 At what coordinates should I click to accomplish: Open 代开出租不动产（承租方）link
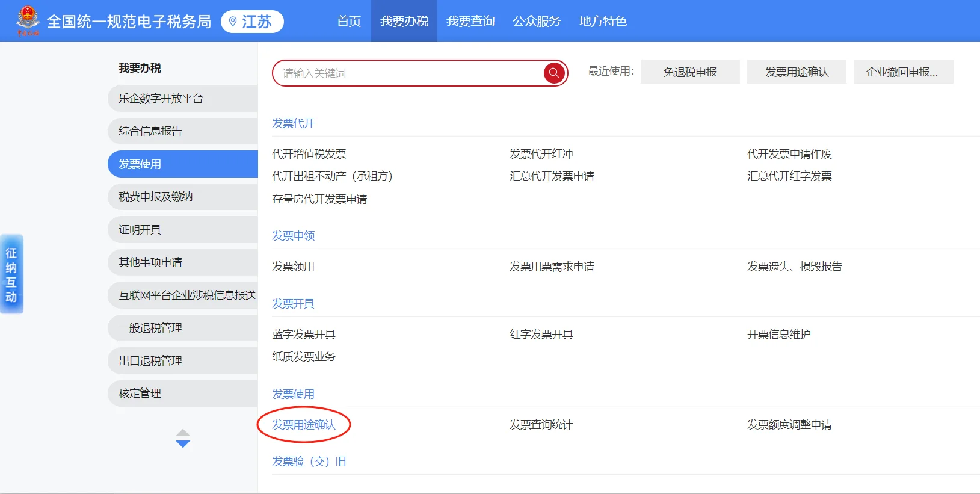[333, 176]
